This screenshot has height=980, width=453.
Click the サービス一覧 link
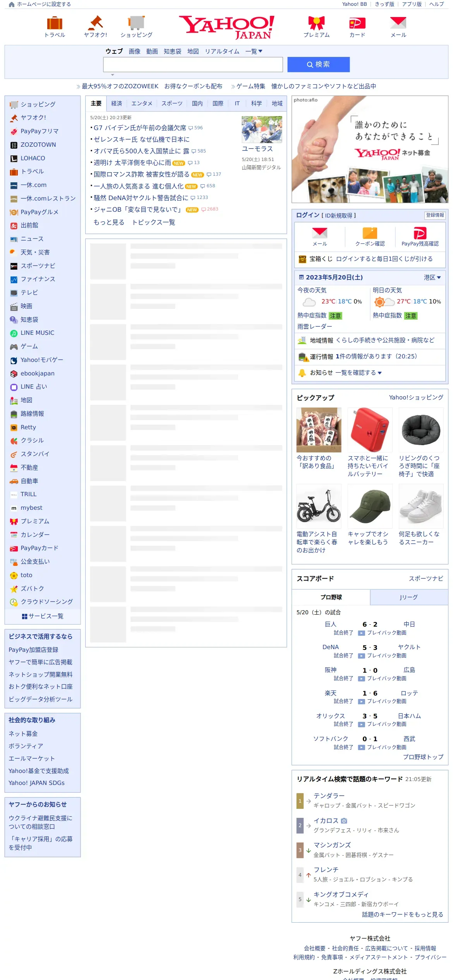click(43, 616)
